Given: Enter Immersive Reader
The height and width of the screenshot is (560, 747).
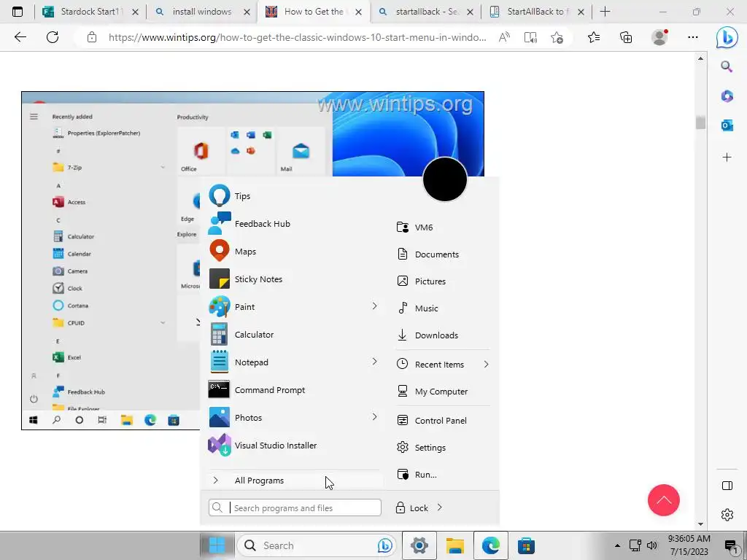Looking at the screenshot, I should coord(530,37).
